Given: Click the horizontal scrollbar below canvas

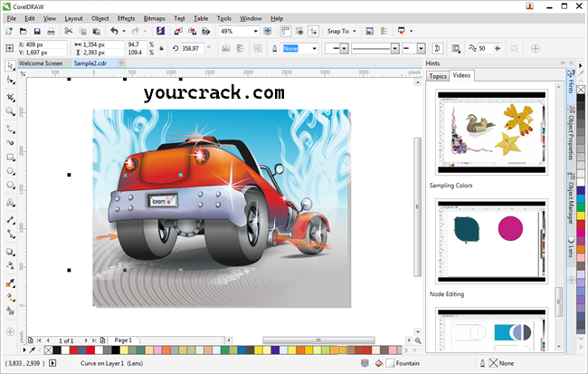Looking at the screenshot, I should coord(318,340).
